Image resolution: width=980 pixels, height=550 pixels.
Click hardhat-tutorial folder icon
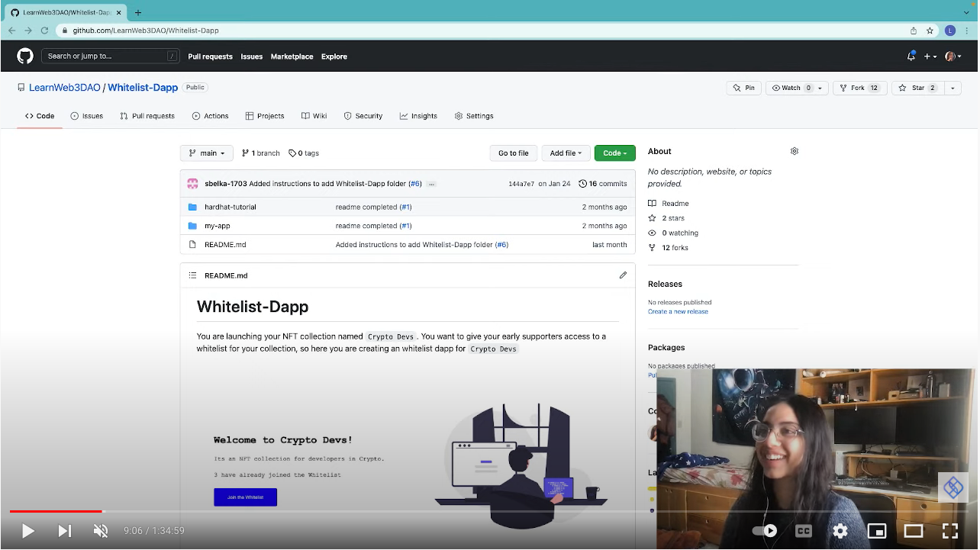[x=192, y=207]
